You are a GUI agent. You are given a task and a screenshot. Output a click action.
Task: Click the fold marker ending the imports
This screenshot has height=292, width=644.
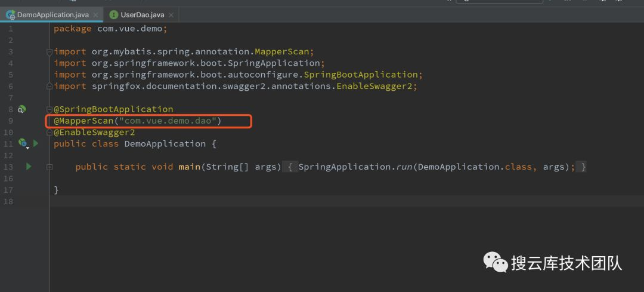tap(50, 86)
